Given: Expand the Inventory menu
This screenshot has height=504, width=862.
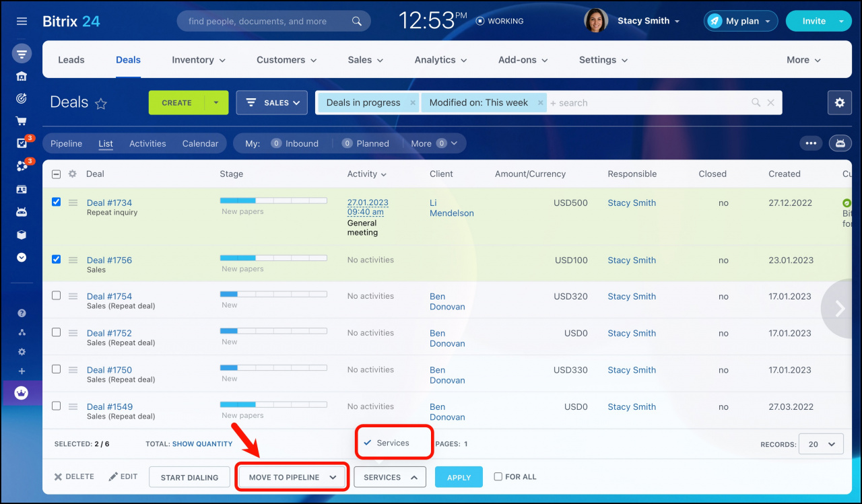Looking at the screenshot, I should coord(199,60).
